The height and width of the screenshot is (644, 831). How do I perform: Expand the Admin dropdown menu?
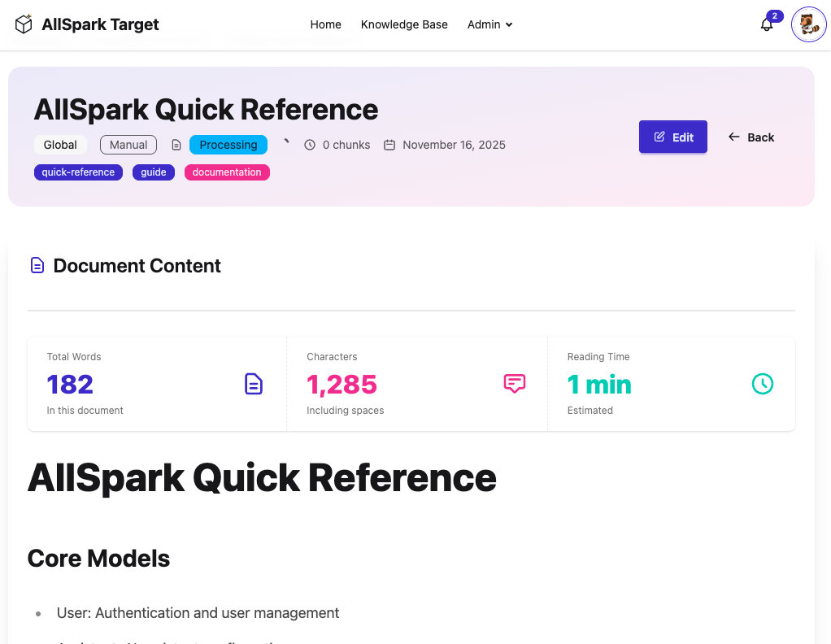489,24
